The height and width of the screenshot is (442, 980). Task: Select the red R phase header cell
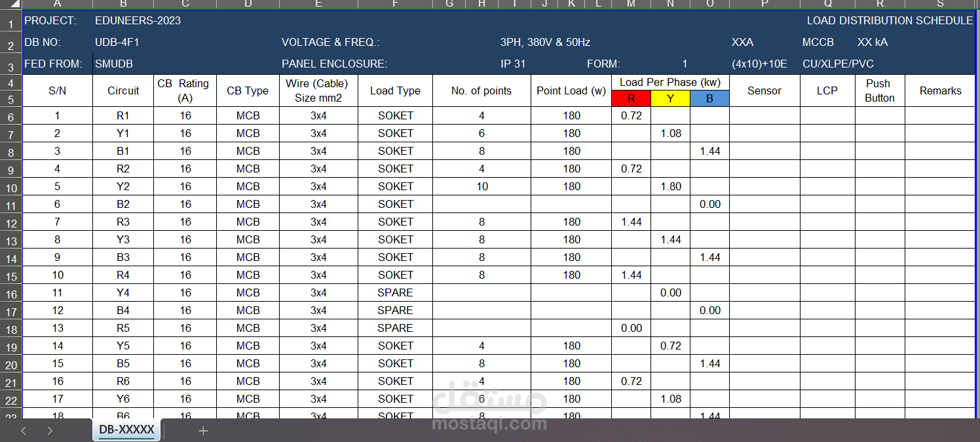point(631,99)
